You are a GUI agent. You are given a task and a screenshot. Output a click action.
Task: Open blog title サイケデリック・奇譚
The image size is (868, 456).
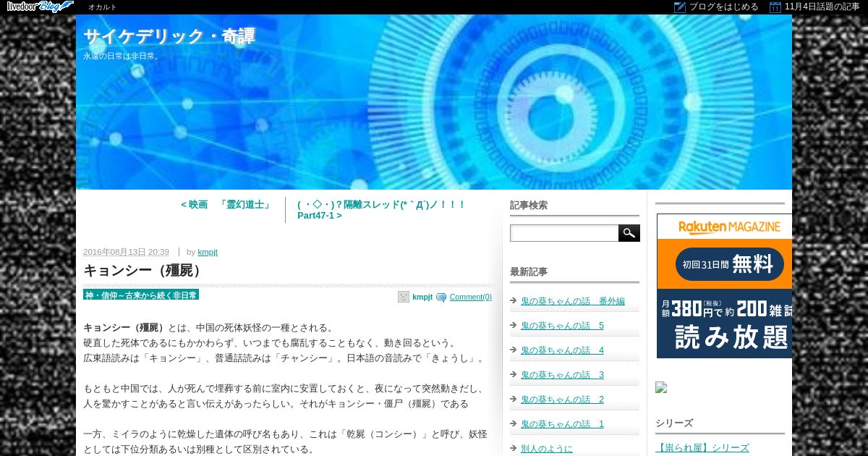click(x=169, y=36)
